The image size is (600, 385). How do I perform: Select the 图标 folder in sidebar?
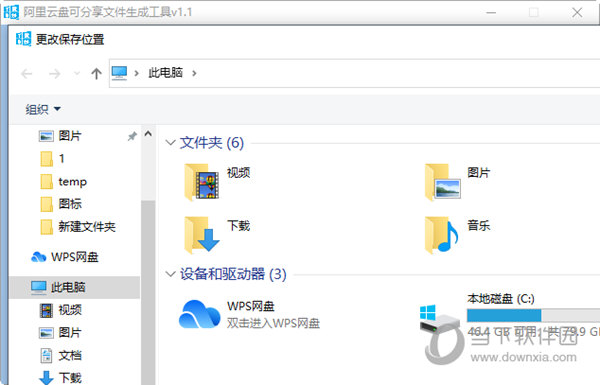[61, 204]
